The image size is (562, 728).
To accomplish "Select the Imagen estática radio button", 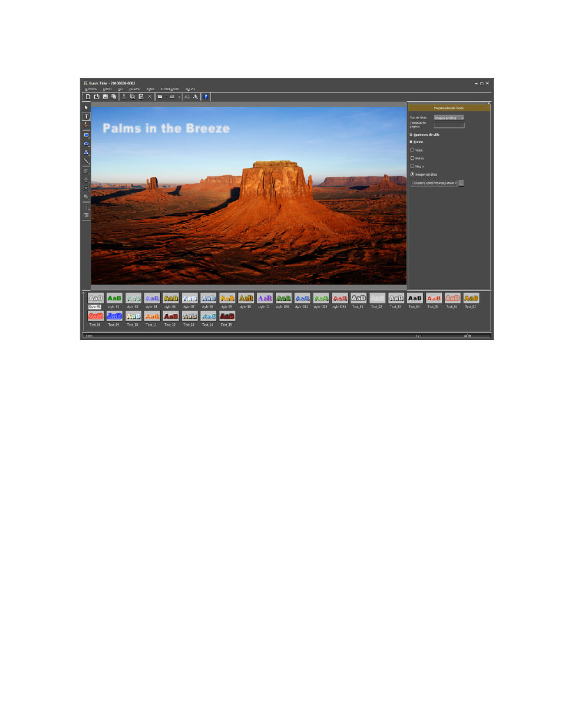I will (x=412, y=174).
